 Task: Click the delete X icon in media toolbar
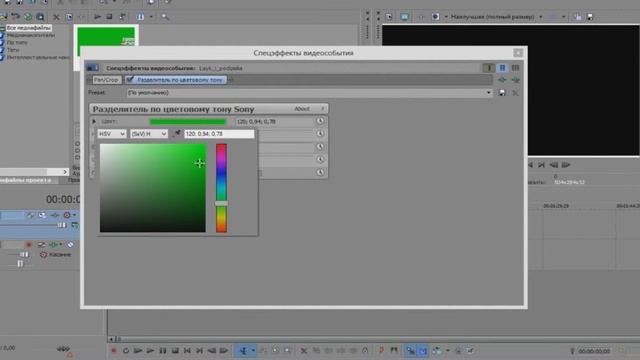(x=56, y=17)
